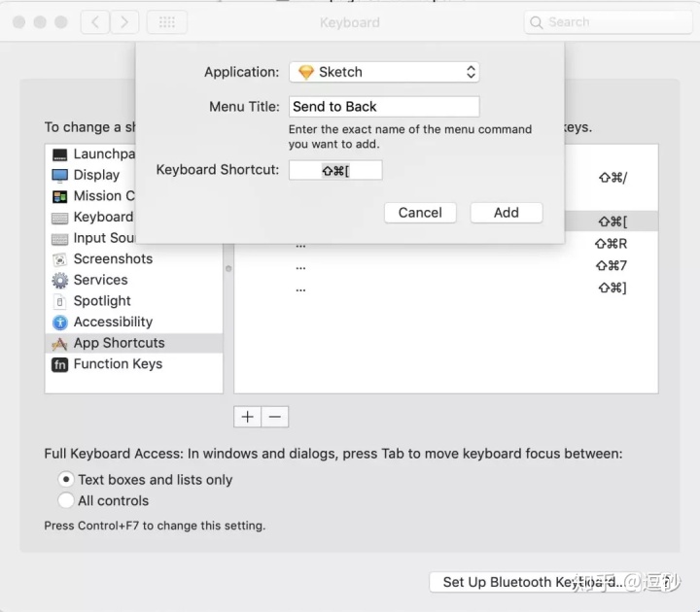This screenshot has width=700, height=612.
Task: Select the Function Keys fn icon
Action: point(60,364)
